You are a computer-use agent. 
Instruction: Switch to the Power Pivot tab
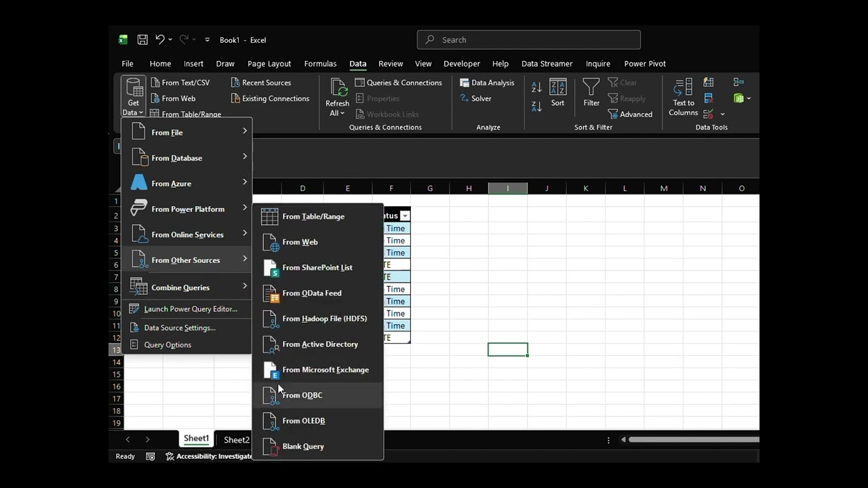(645, 64)
